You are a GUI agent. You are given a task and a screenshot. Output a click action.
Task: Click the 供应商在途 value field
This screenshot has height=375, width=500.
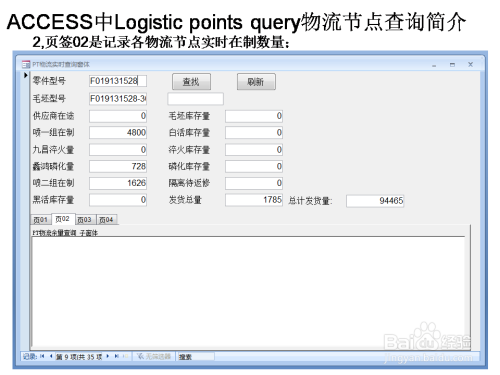[118, 116]
